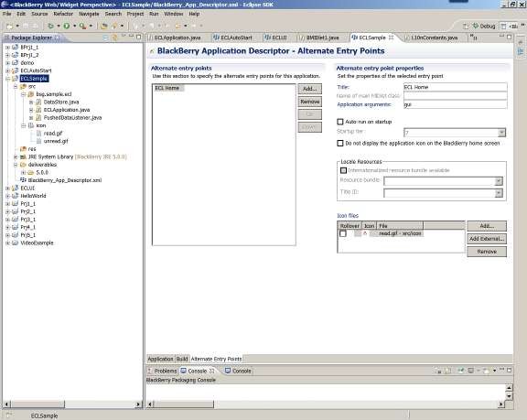527x420 pixels.
Task: Expand the HelloWorld project node
Action: click(7, 196)
